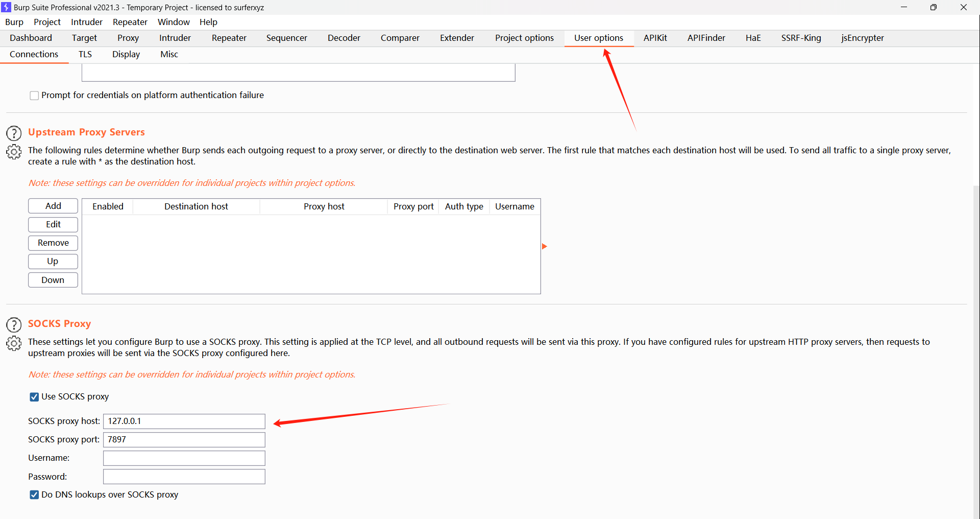Expand table via orange arrow handle
This screenshot has height=519, width=980.
click(x=544, y=247)
